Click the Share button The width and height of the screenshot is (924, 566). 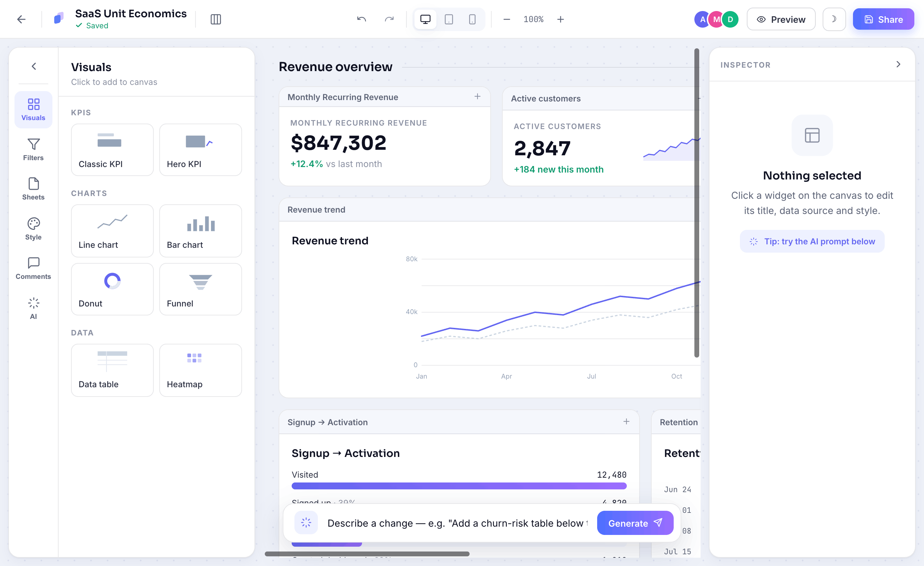coord(883,19)
